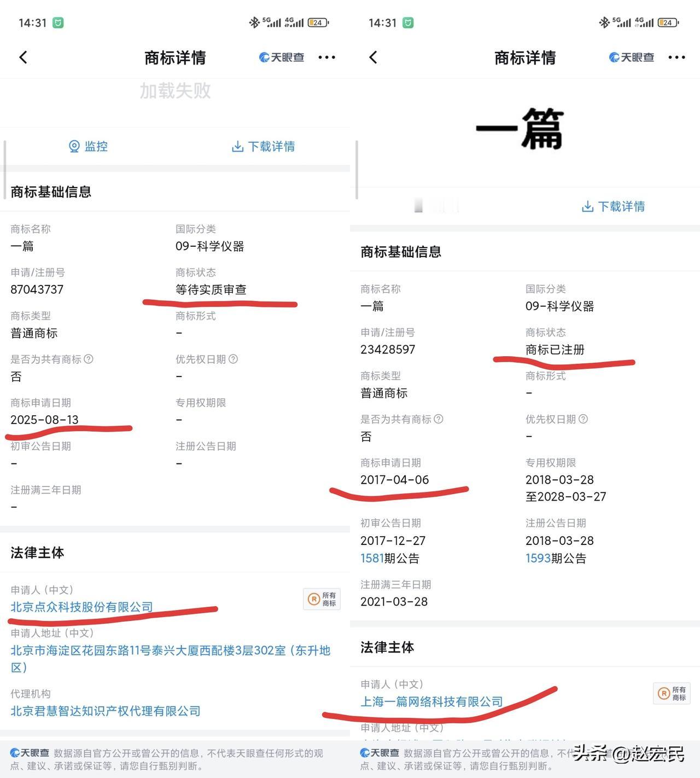Tap the 加载失败 image placeholder
This screenshot has height=778, width=700.
pyautogui.click(x=175, y=91)
